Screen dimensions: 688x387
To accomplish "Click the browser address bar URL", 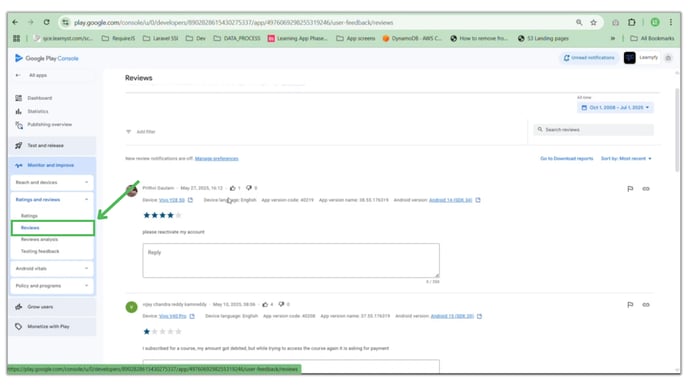I will [233, 22].
